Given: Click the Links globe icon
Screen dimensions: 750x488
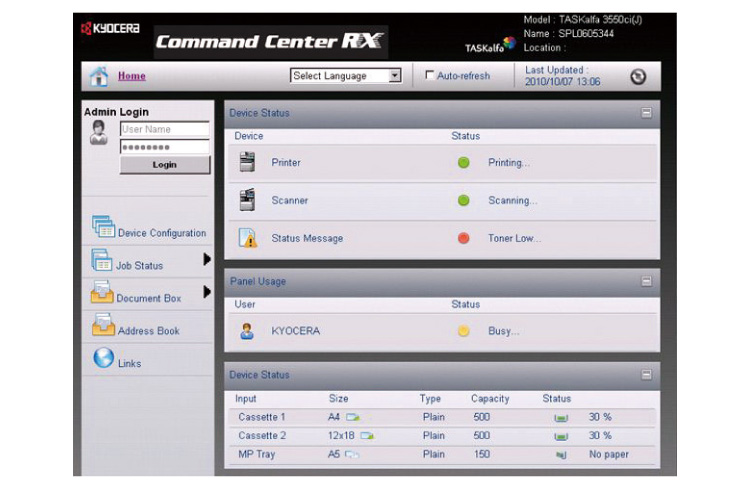Looking at the screenshot, I should click(104, 357).
